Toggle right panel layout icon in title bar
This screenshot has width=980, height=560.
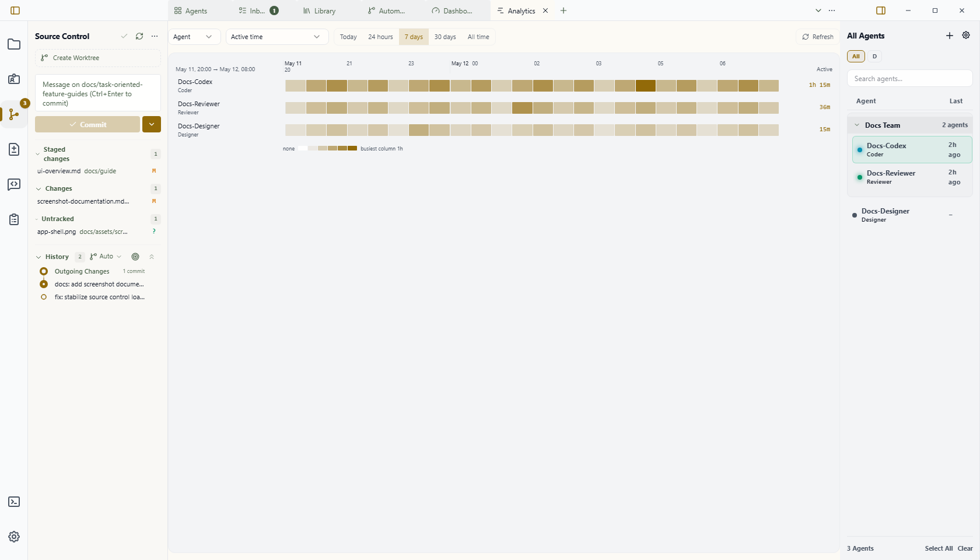[x=881, y=10]
